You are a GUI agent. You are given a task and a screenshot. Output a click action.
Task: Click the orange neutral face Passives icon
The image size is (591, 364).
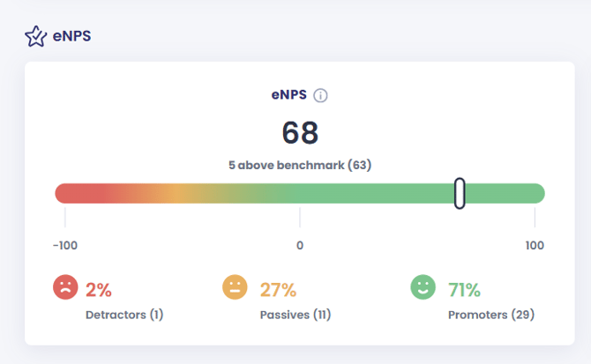click(235, 287)
